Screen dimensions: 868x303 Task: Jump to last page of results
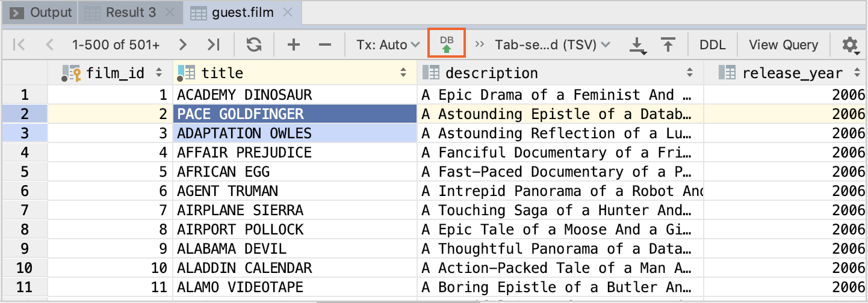[x=213, y=44]
